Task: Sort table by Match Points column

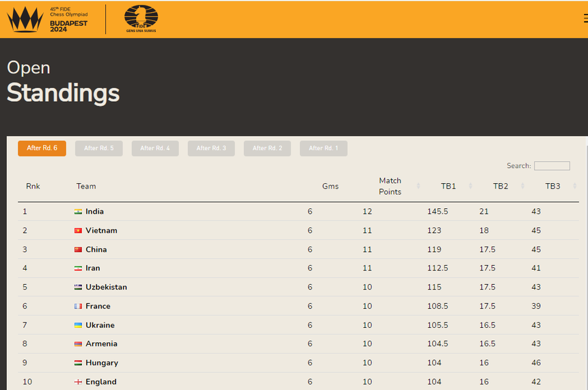Action: pos(390,186)
